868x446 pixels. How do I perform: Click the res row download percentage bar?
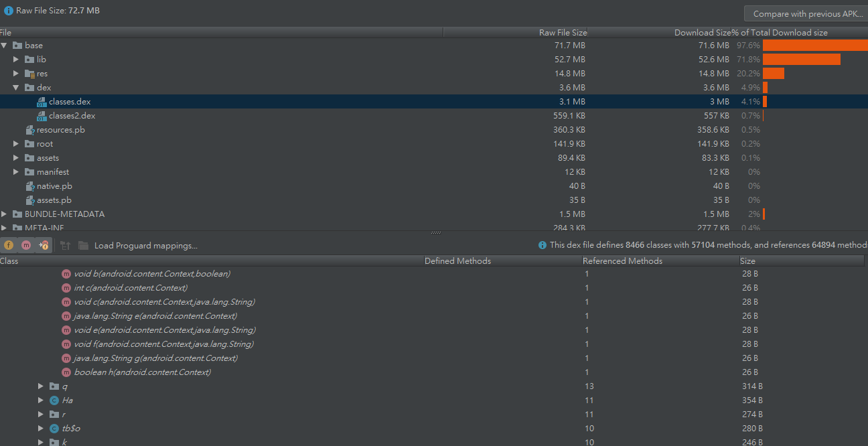774,74
